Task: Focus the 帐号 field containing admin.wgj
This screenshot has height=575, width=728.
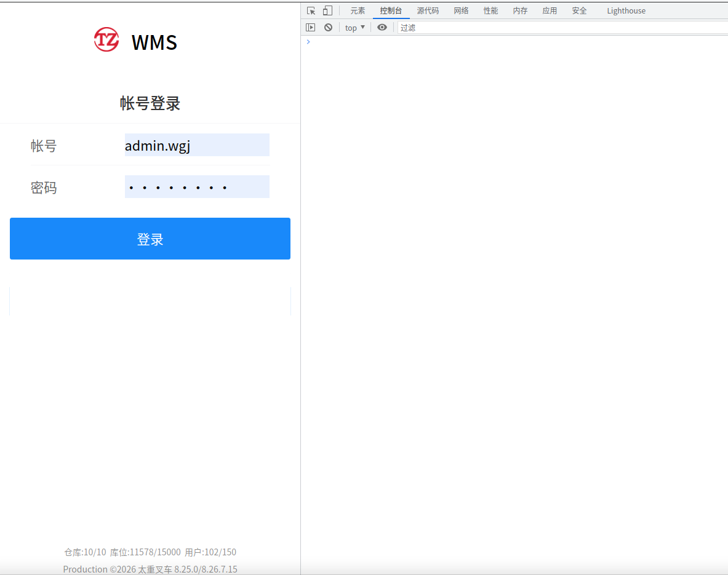Action: point(197,145)
